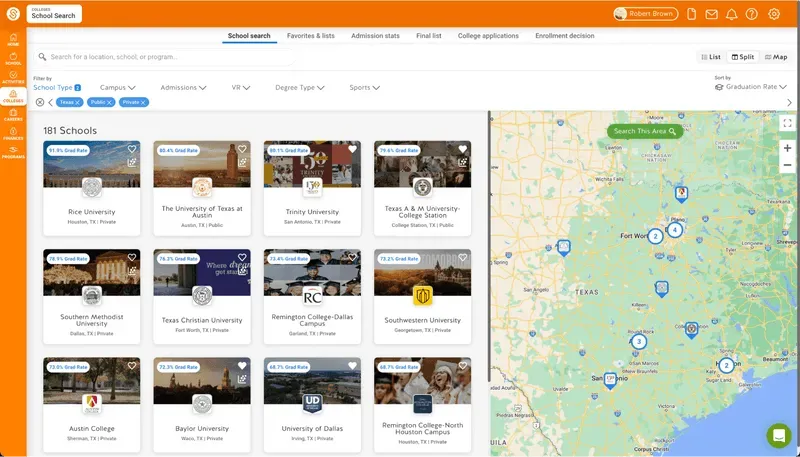
Task: Toggle heart on Baylor University card
Action: coord(242,365)
